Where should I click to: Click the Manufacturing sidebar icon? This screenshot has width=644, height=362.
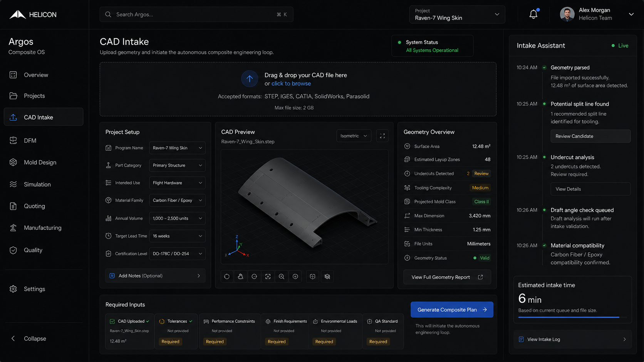tap(13, 228)
